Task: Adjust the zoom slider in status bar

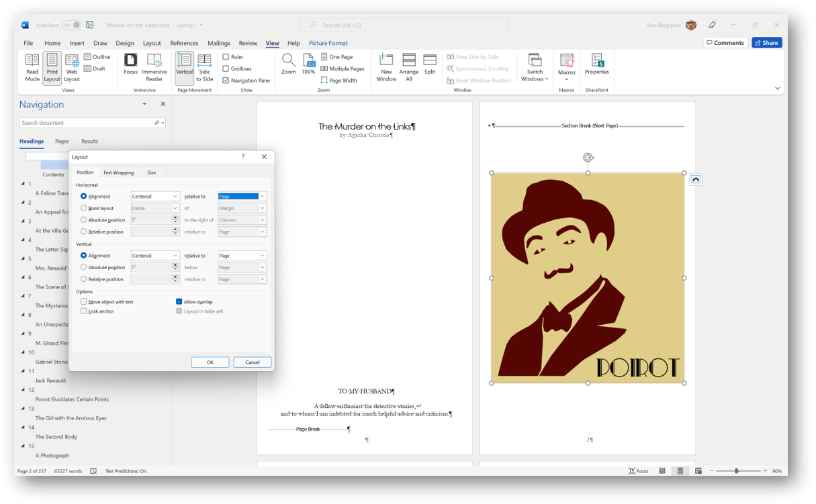Action: pyautogui.click(x=737, y=471)
